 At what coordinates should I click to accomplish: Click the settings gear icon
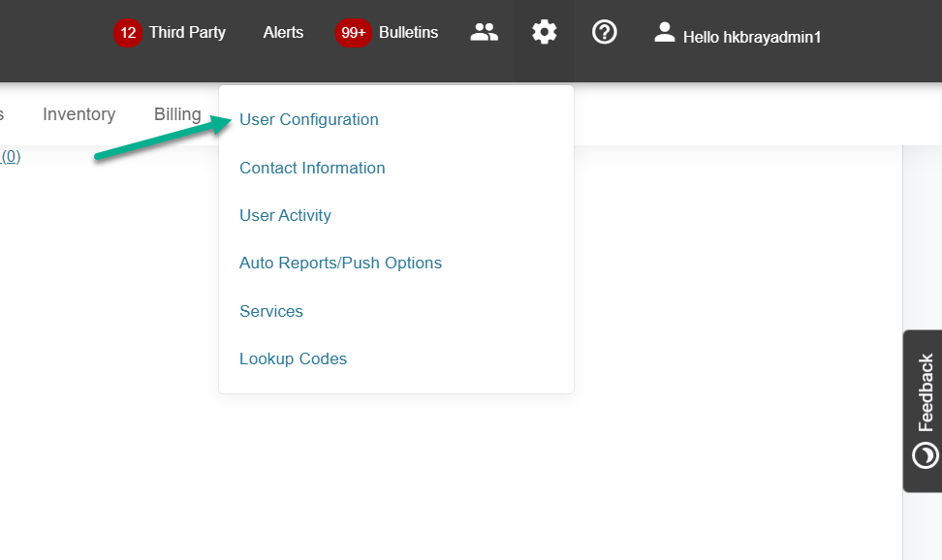click(545, 33)
